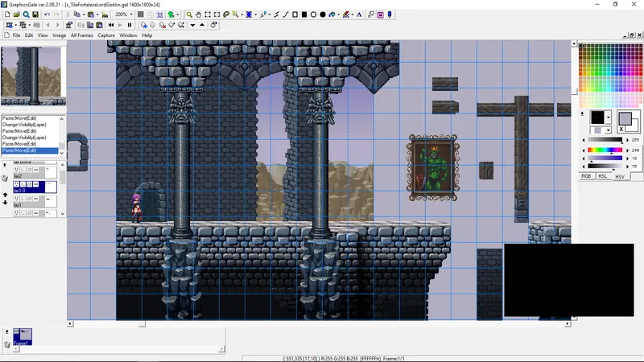
Task: Select the flood fill bucket tool
Action: point(332,14)
